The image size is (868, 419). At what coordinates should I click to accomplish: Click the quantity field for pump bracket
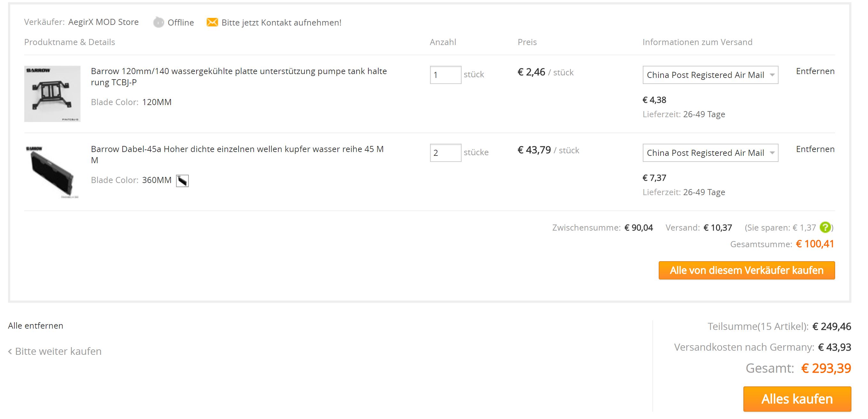pyautogui.click(x=445, y=75)
